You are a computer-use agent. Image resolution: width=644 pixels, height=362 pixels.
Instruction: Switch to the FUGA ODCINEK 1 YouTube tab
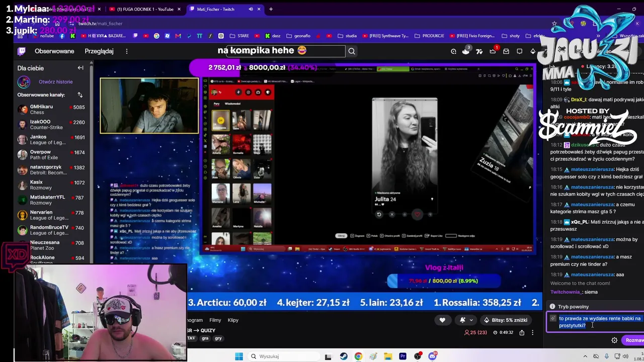(x=144, y=9)
